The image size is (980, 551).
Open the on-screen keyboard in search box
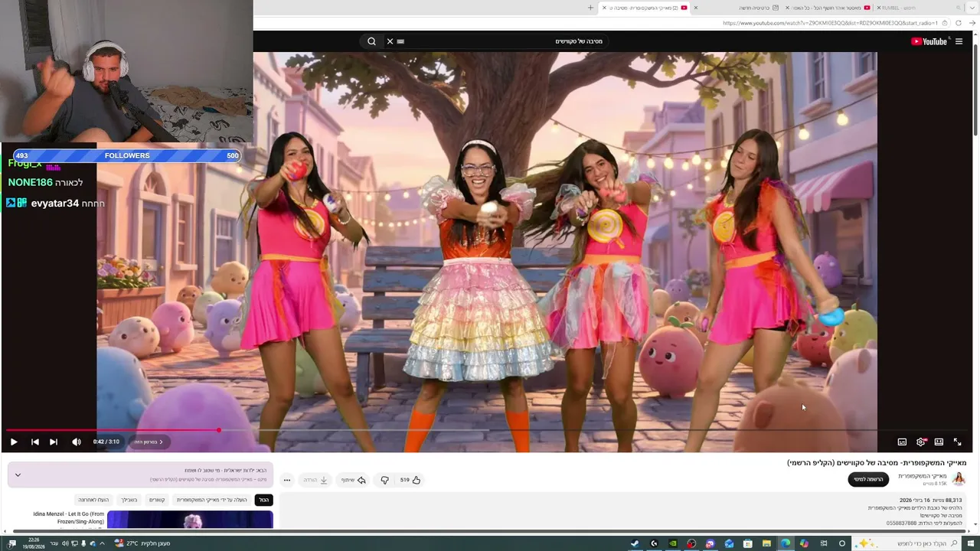pos(400,41)
